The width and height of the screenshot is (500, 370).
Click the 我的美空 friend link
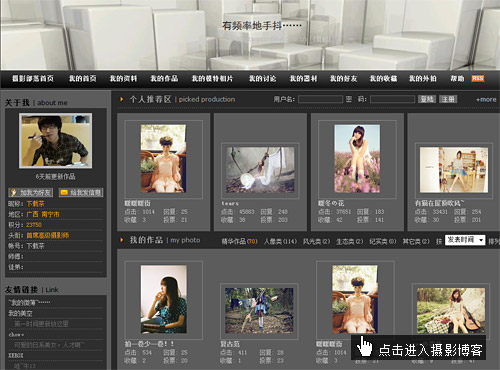20,313
